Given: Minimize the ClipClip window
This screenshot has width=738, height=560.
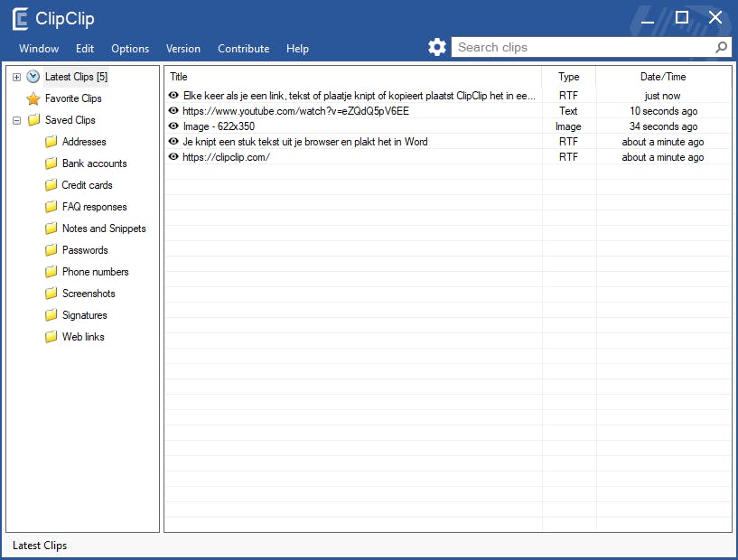Looking at the screenshot, I should (x=648, y=22).
